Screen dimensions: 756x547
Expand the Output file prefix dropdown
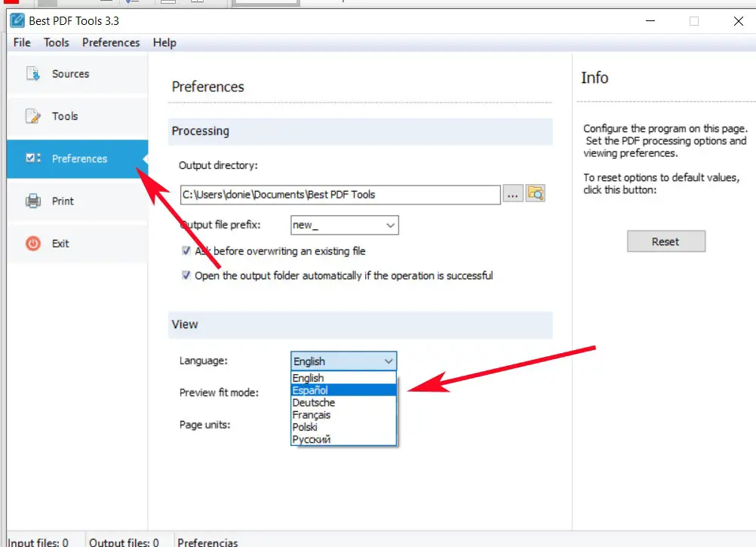pyautogui.click(x=390, y=225)
